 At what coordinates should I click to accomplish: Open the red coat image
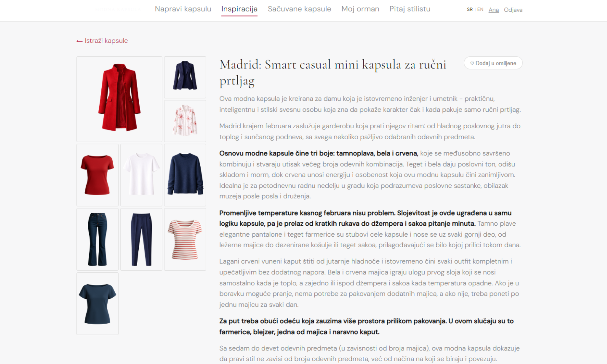coord(119,99)
